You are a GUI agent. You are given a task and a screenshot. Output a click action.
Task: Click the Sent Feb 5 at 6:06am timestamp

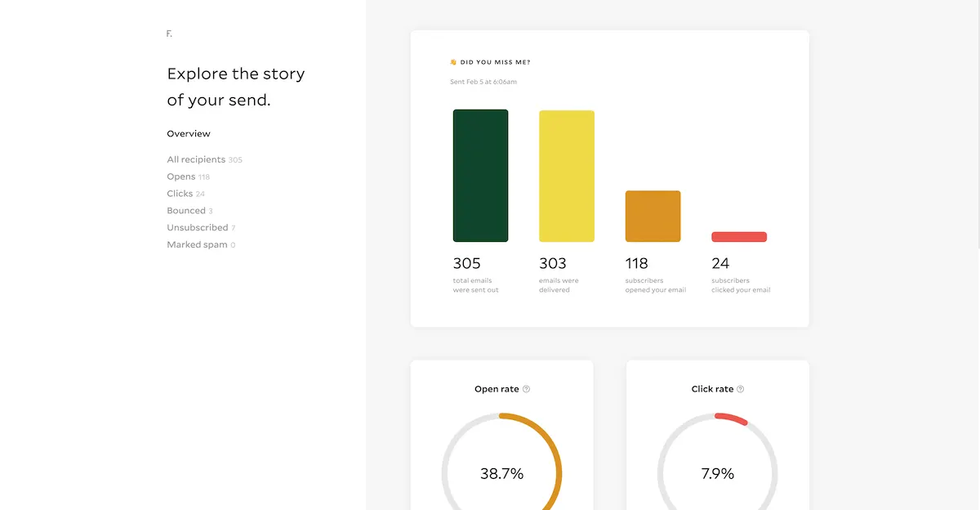(x=483, y=82)
